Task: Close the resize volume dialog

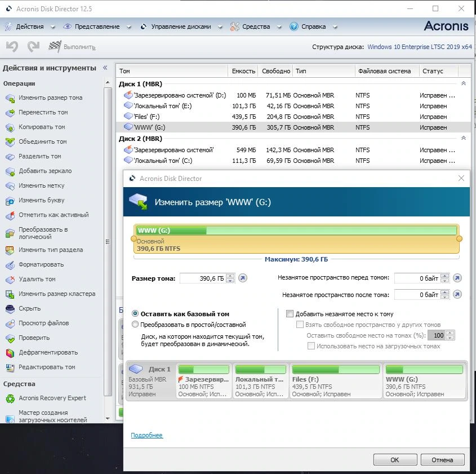Action: click(461, 178)
